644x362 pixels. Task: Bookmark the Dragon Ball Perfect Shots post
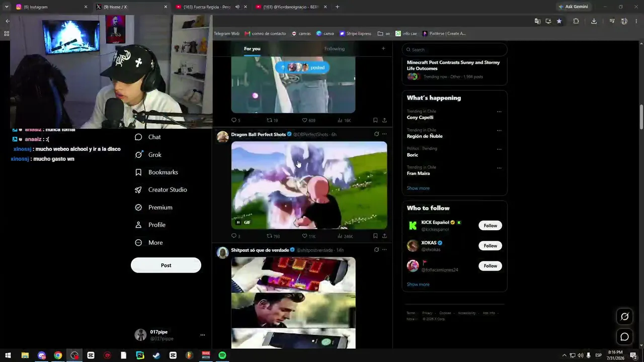375,236
